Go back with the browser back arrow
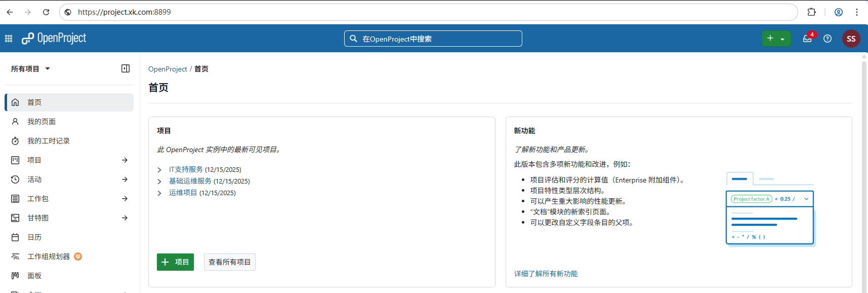Image resolution: width=868 pixels, height=293 pixels. point(10,12)
